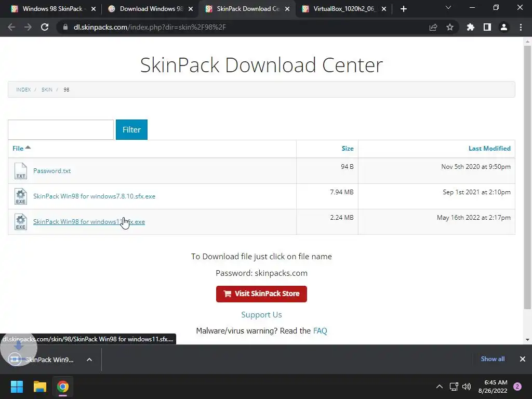Open tab search chevron in title bar

click(x=448, y=7)
